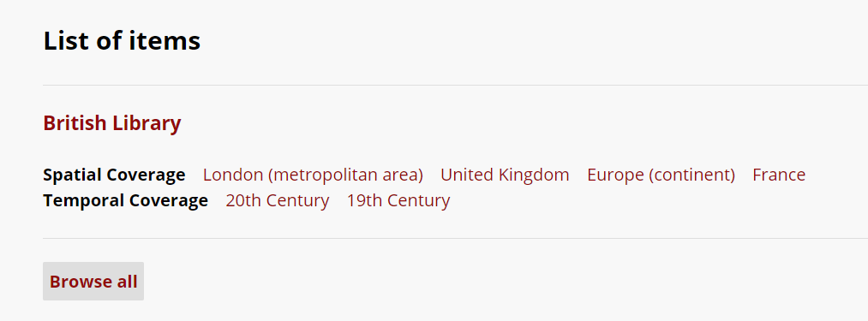
Task: Show items for the United Kingdom
Action: (x=505, y=175)
